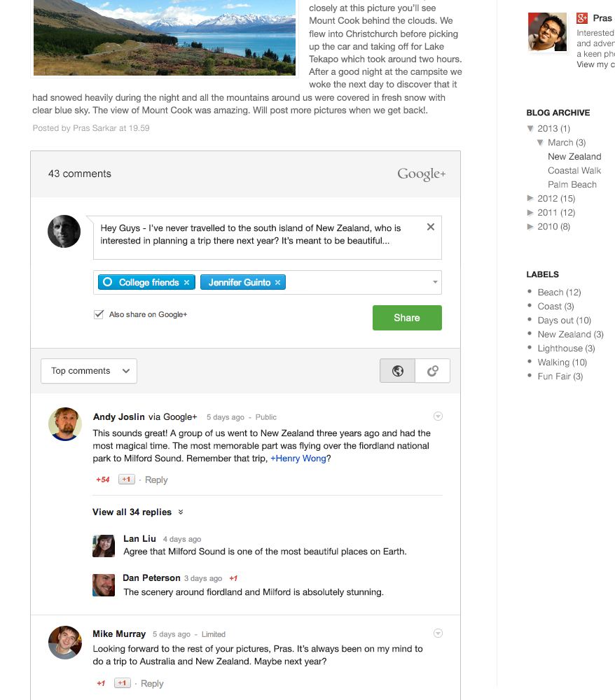
Task: Open the Coastal Walk archive post
Action: point(574,171)
